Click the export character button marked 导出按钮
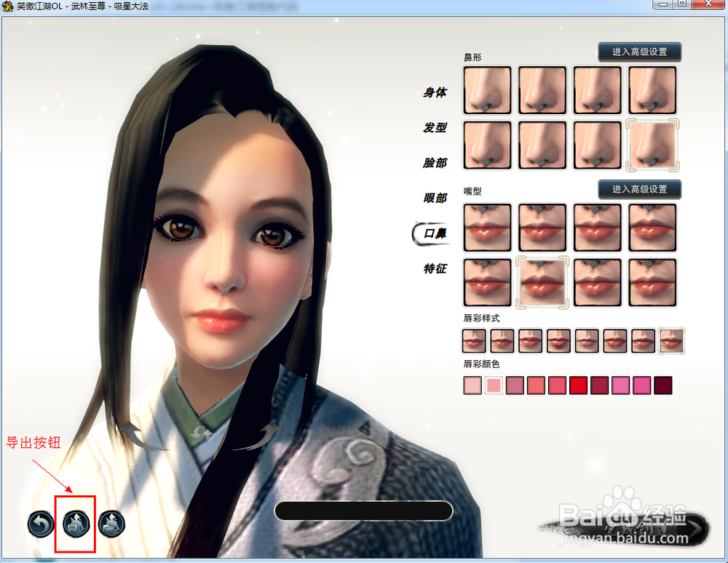728x563 pixels. (x=76, y=524)
